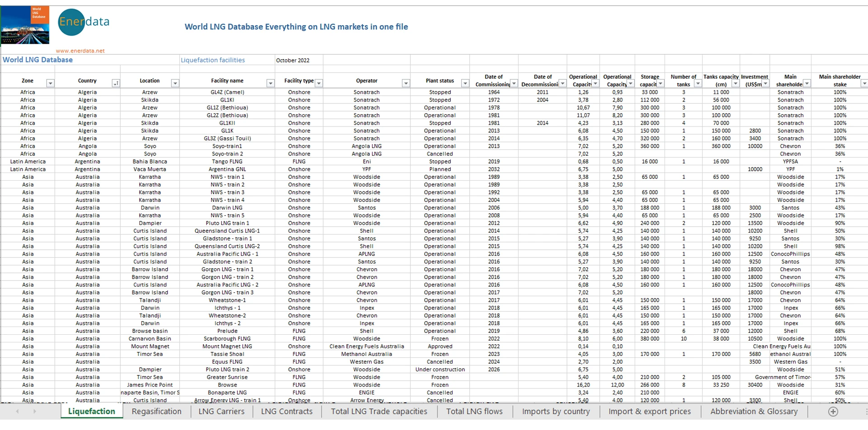Select the GL4Z (Camel) facility cell
This screenshot has width=868, height=430.
(x=227, y=92)
